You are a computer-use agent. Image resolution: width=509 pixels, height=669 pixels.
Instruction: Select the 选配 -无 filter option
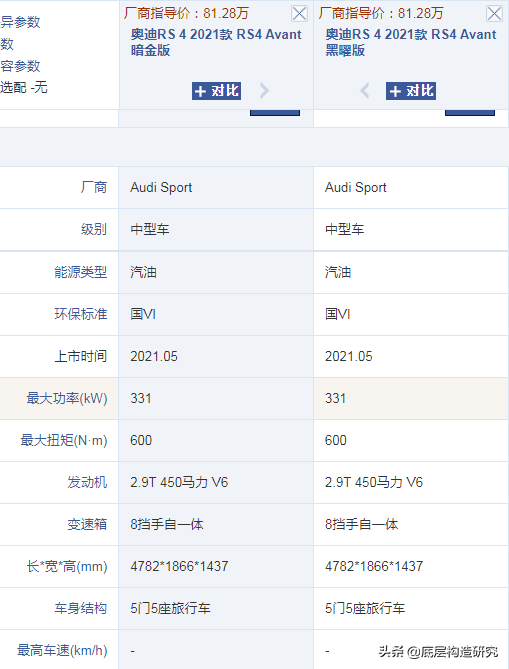coord(23,87)
